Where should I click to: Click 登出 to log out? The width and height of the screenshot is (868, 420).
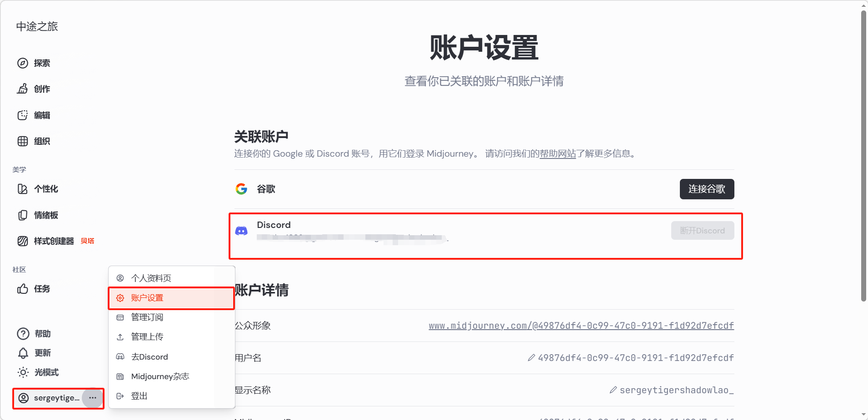click(x=139, y=396)
